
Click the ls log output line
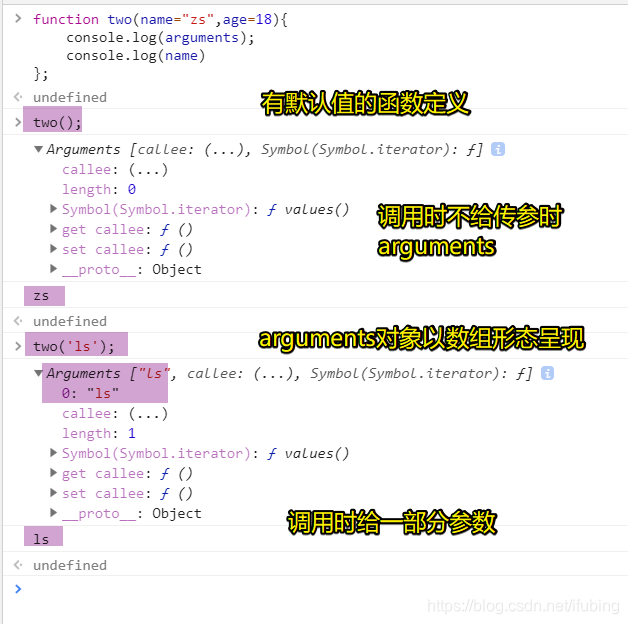pos(41,539)
